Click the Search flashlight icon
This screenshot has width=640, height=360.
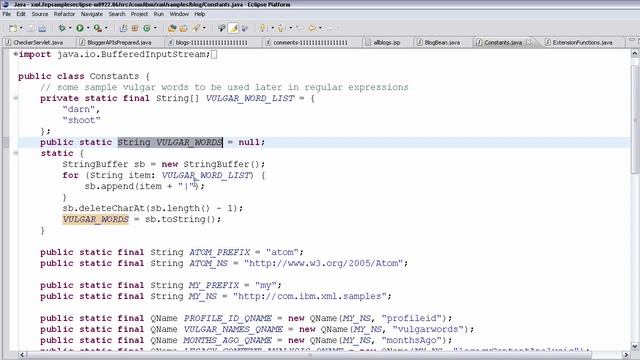click(x=196, y=28)
